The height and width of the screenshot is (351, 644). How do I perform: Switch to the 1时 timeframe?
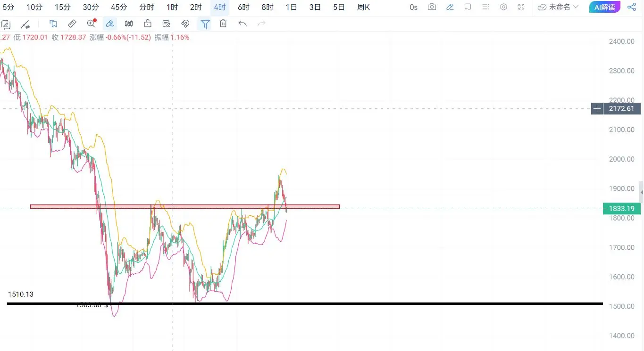pos(172,7)
